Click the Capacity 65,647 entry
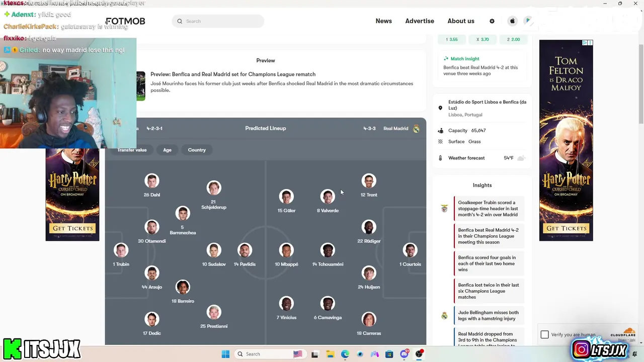Image resolution: width=644 pixels, height=362 pixels. coord(467,131)
